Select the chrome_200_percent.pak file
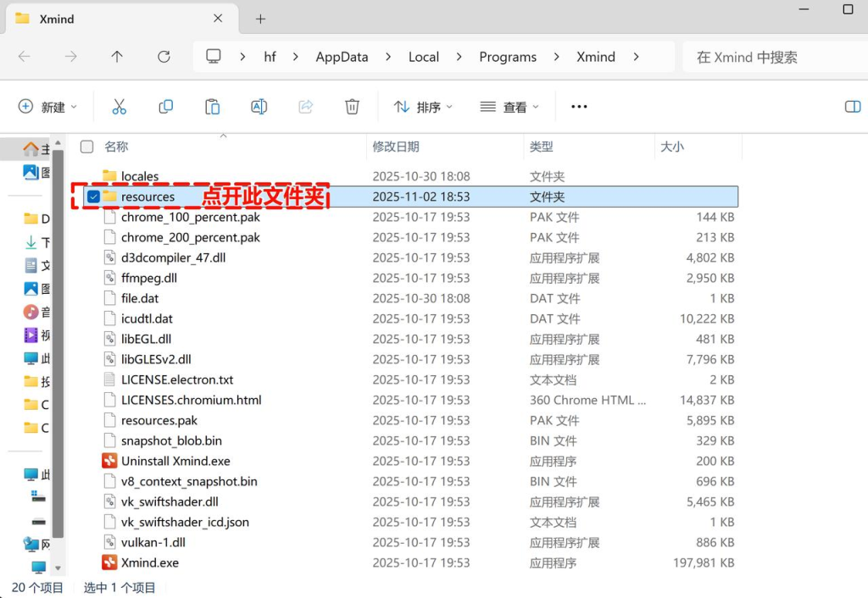This screenshot has width=868, height=598. [410, 237]
